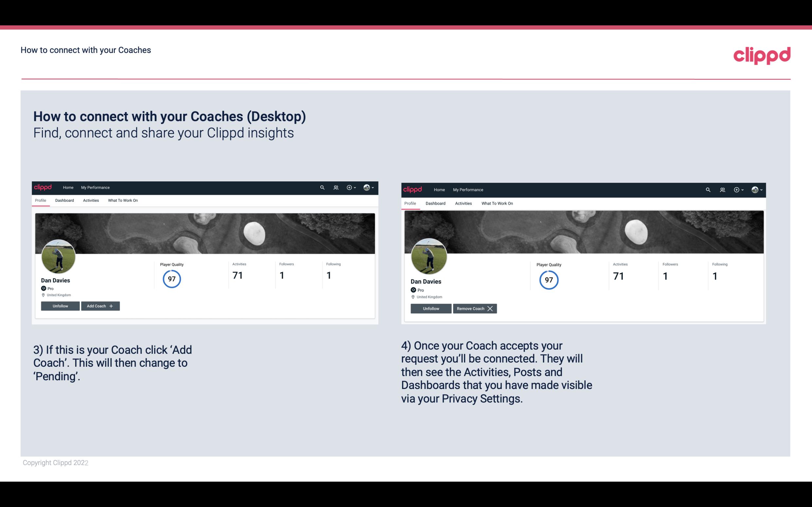Click 'Remove Coach' button on right screen
Image resolution: width=812 pixels, height=507 pixels.
click(x=475, y=308)
